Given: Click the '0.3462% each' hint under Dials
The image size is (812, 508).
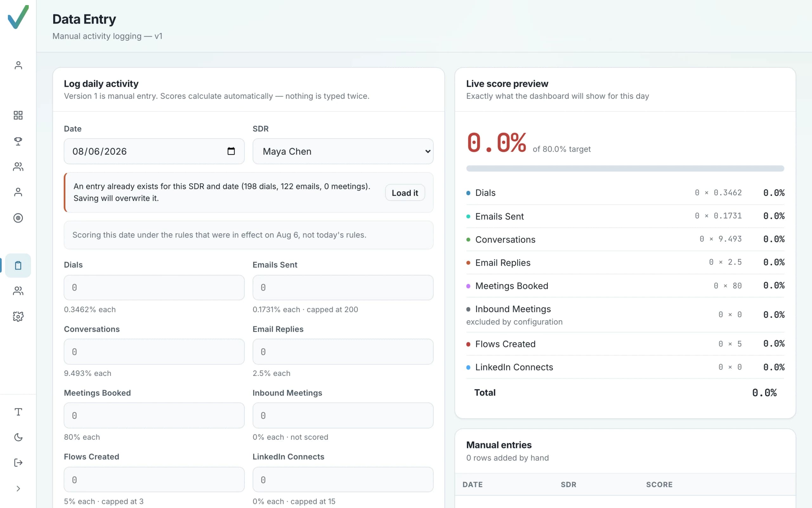Looking at the screenshot, I should point(89,310).
